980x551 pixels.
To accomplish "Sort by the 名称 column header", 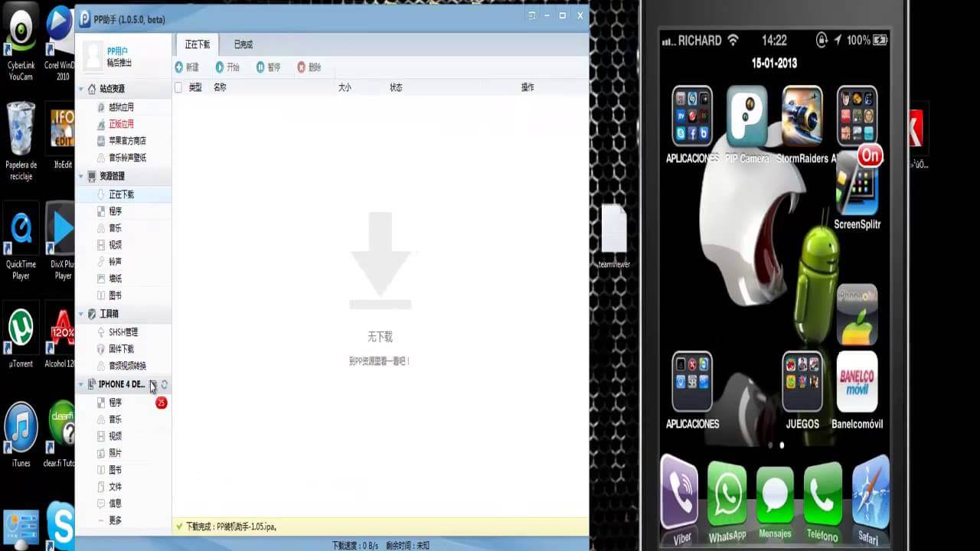I will tap(220, 87).
